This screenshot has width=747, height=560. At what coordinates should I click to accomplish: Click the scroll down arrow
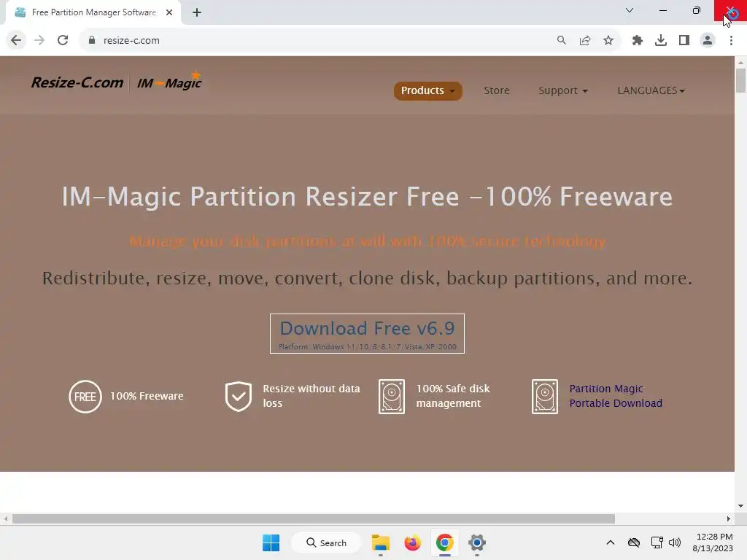pyautogui.click(x=740, y=506)
